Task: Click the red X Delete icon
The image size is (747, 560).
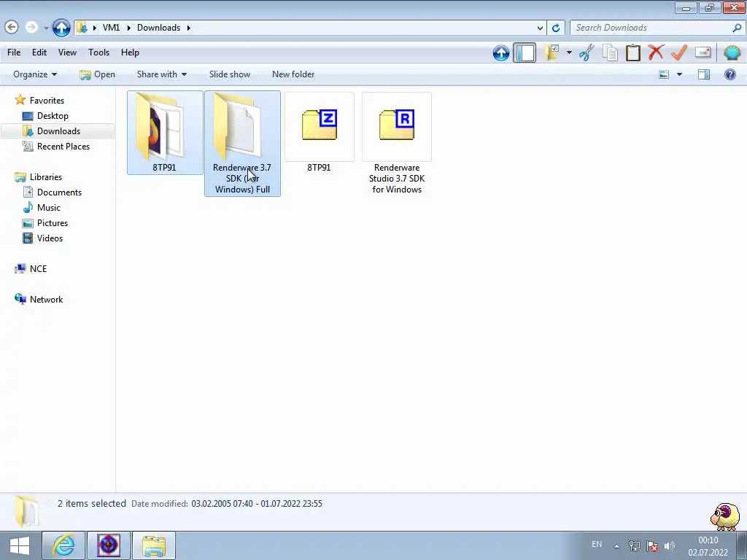Action: 656,52
